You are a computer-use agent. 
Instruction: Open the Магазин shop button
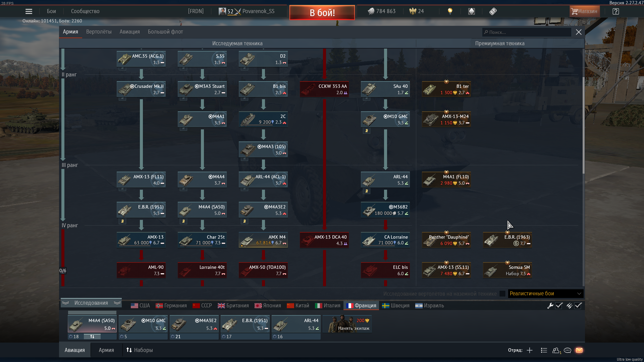point(584,11)
